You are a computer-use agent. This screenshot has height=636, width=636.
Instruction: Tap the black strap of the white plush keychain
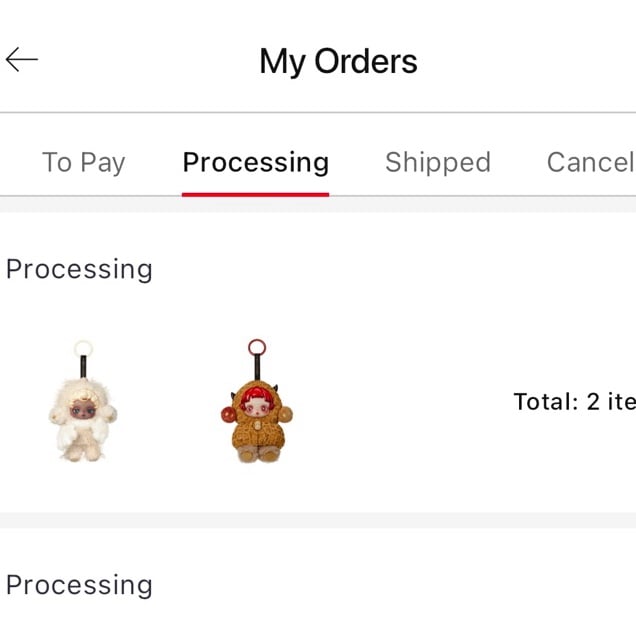[84, 370]
